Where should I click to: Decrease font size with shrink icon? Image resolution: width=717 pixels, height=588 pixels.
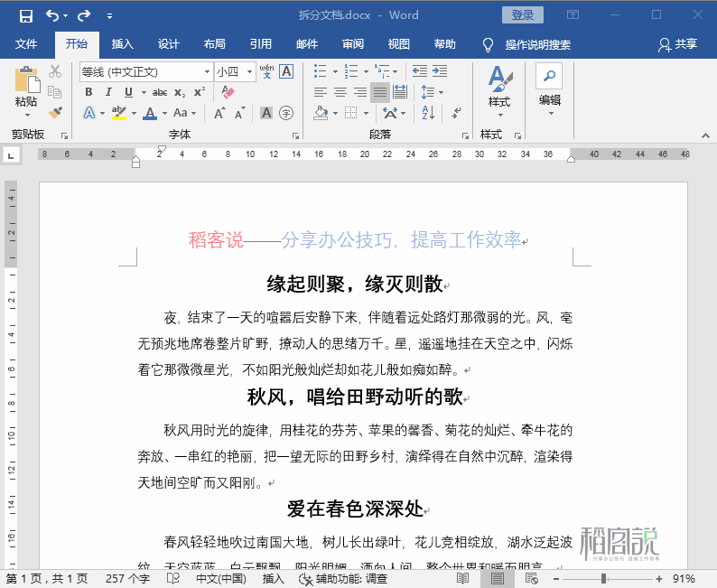pos(240,113)
